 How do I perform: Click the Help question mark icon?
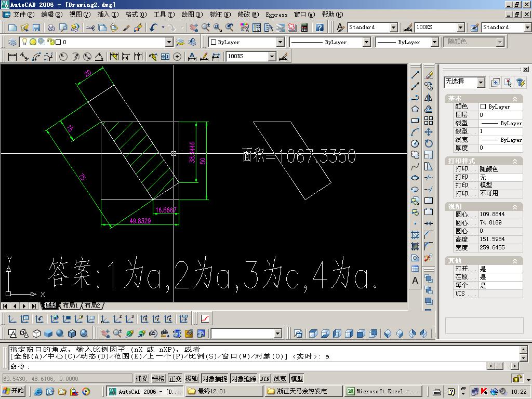coord(320,28)
